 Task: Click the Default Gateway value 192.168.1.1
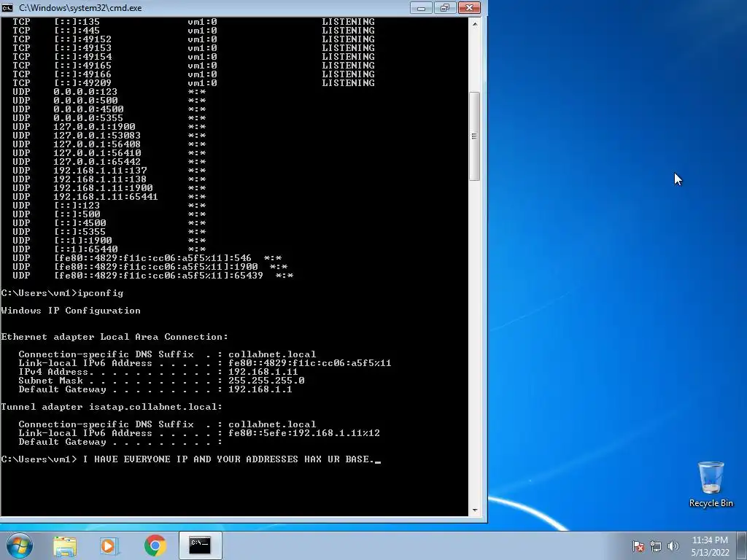[x=260, y=389]
